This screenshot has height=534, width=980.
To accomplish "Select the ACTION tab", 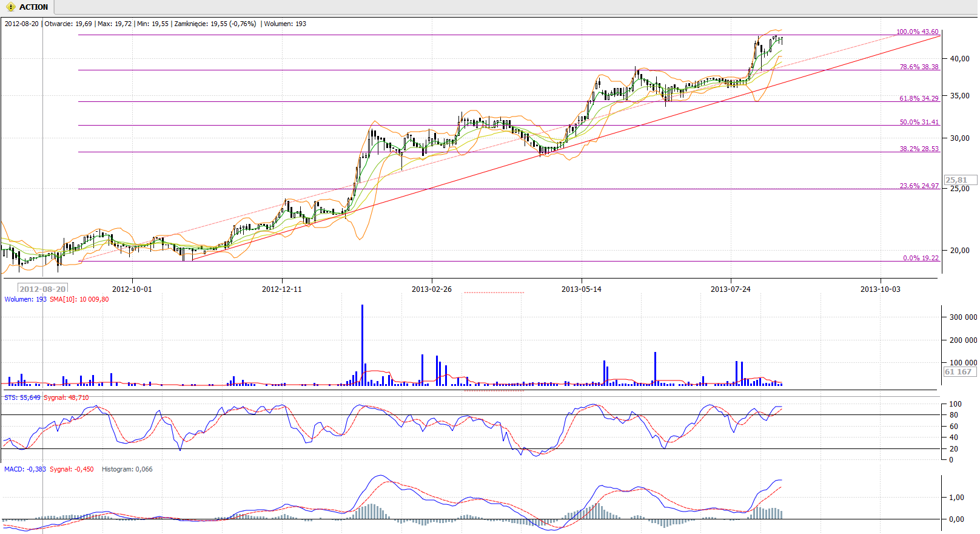I will tap(27, 7).
